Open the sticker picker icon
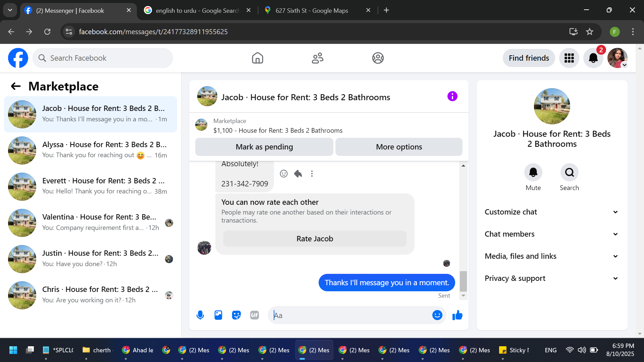 (236, 315)
